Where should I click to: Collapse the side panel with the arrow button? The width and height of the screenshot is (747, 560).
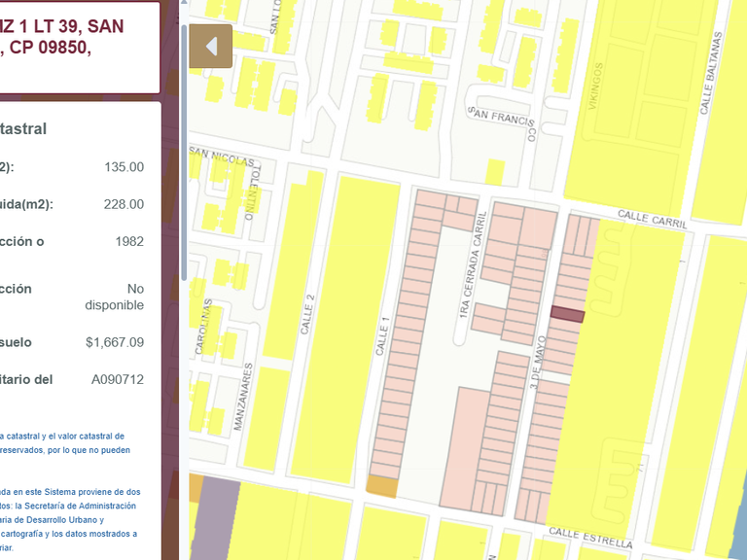pos(210,47)
